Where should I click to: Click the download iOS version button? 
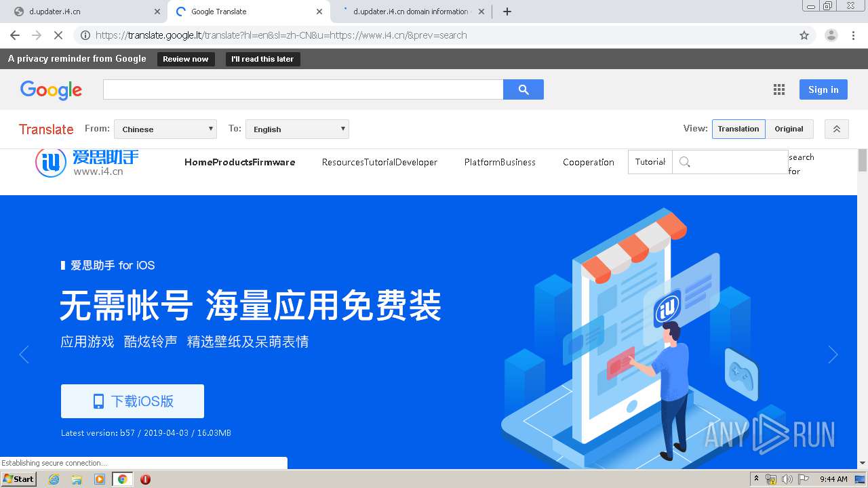click(x=132, y=401)
